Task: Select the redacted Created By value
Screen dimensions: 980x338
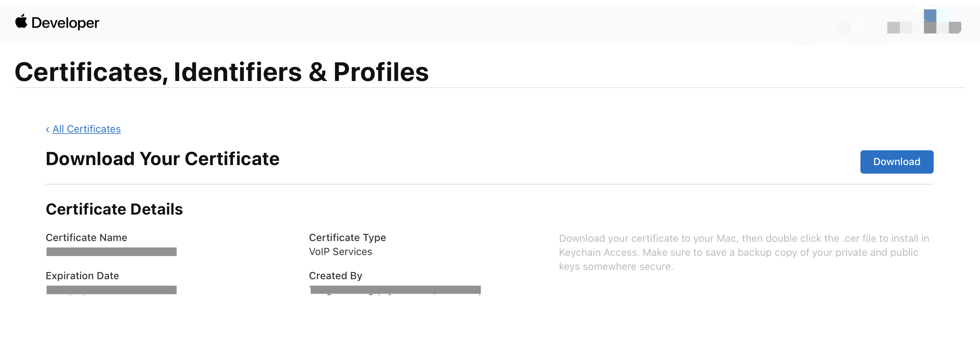Action: pyautogui.click(x=395, y=290)
